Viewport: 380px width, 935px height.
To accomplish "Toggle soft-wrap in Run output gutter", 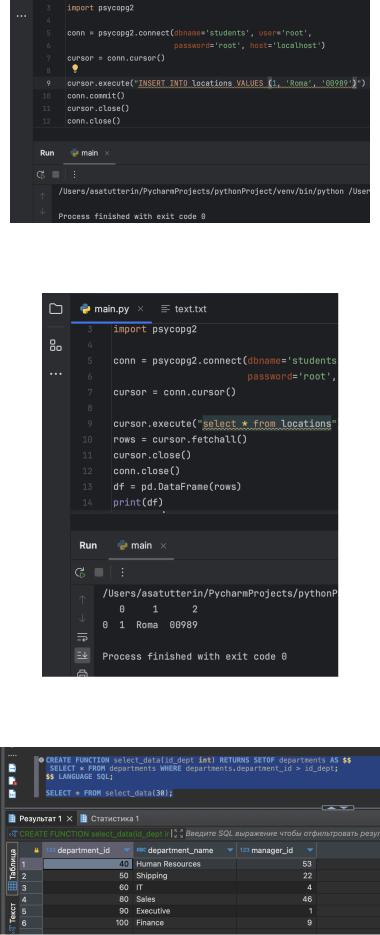I will (82, 637).
